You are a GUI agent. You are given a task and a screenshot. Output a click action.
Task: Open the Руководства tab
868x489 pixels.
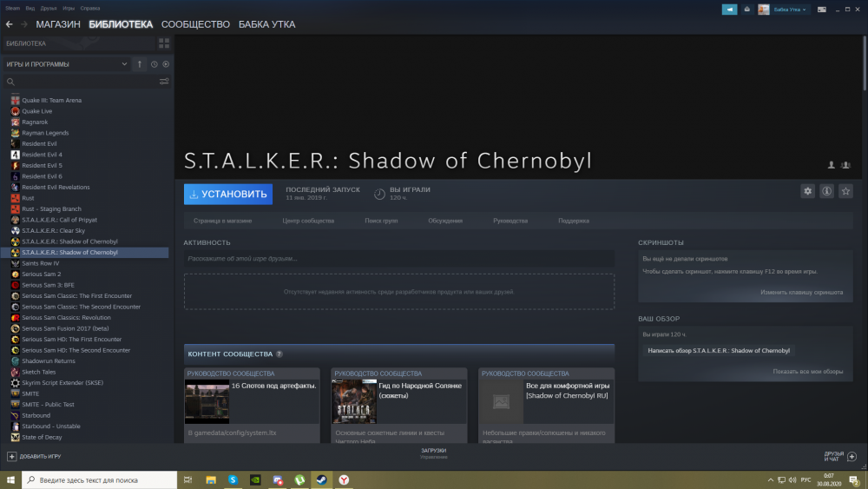[x=510, y=221]
